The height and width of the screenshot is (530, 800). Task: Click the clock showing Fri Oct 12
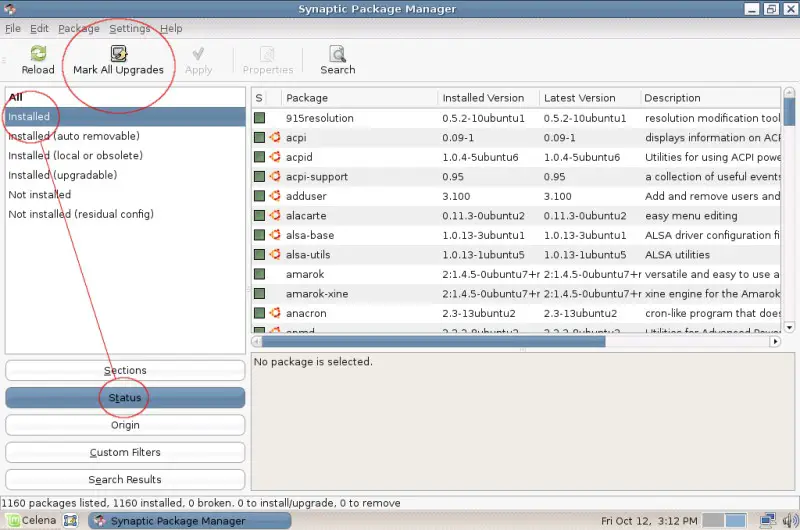[649, 521]
